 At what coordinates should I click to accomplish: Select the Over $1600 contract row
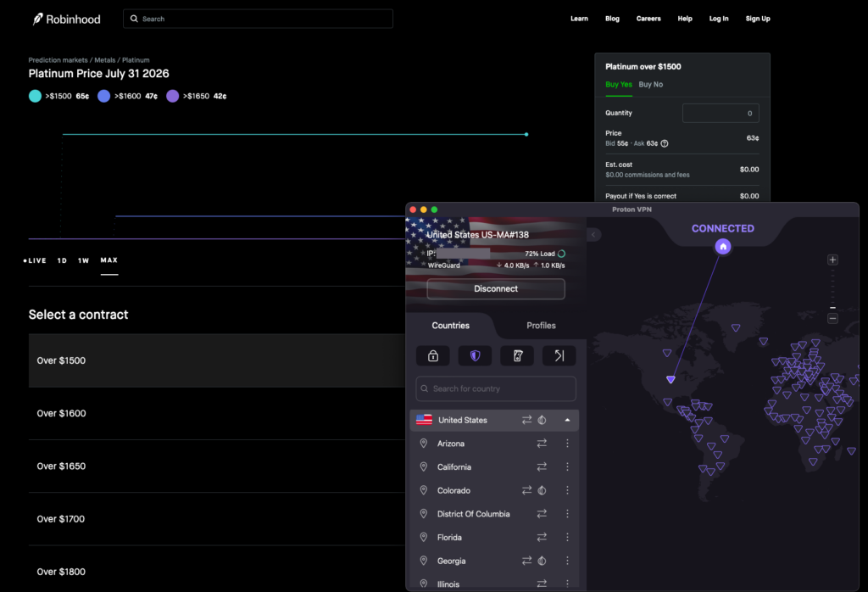point(216,414)
